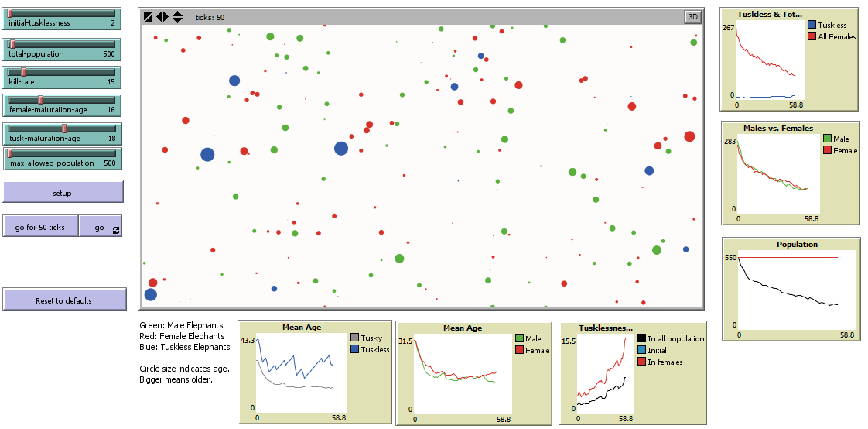Click the forever loop icon on go button
Screen dimensions: 868x429
point(116,230)
